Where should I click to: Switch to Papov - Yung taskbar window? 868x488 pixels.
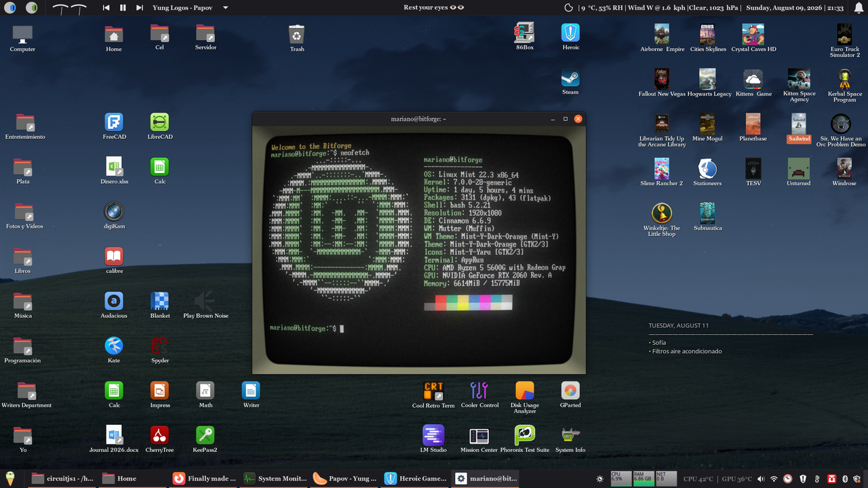[x=344, y=479]
